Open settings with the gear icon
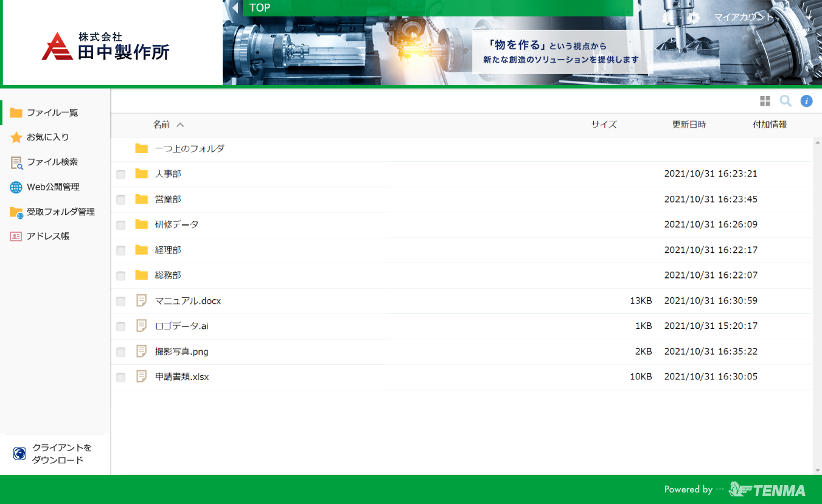Screen dimensions: 822x504 click(694, 18)
